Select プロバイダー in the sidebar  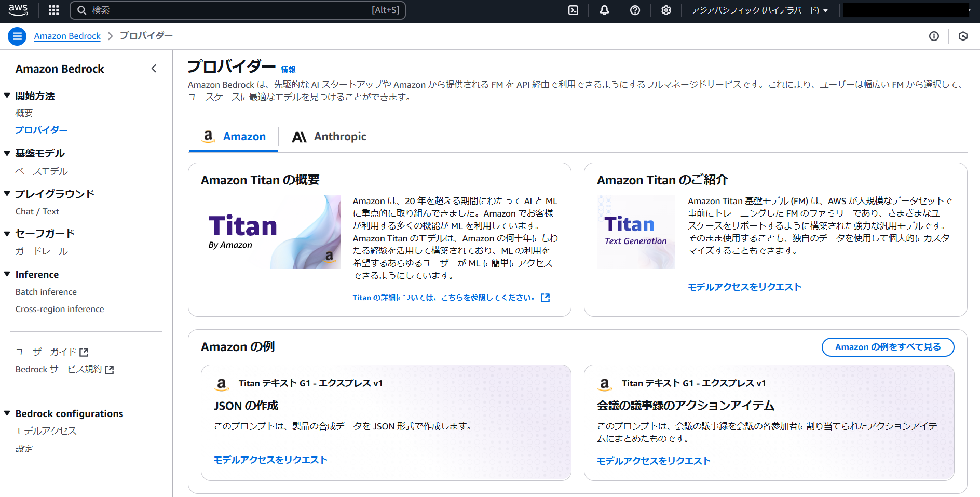click(x=42, y=130)
